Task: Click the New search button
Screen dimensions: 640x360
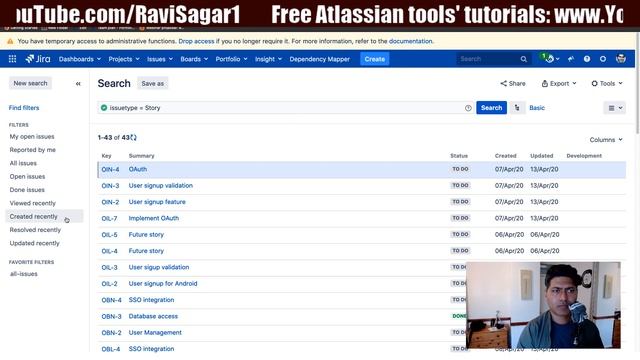Action: coord(30,83)
